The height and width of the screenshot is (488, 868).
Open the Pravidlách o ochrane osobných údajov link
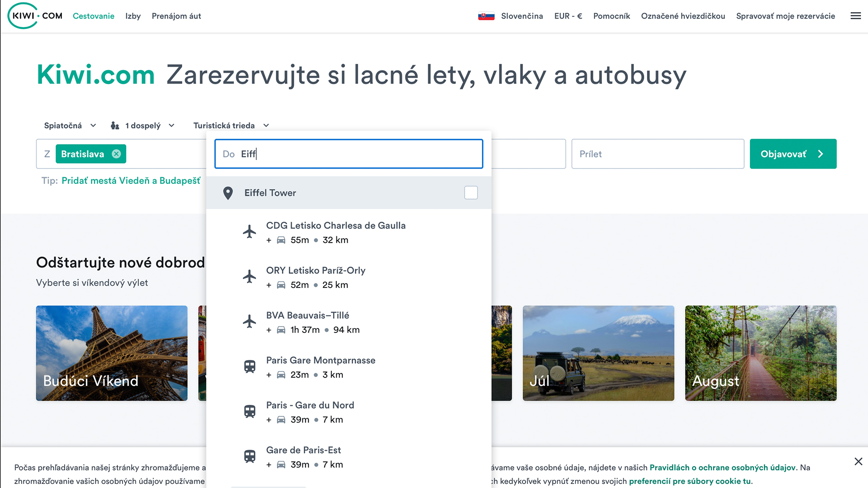coord(722,468)
